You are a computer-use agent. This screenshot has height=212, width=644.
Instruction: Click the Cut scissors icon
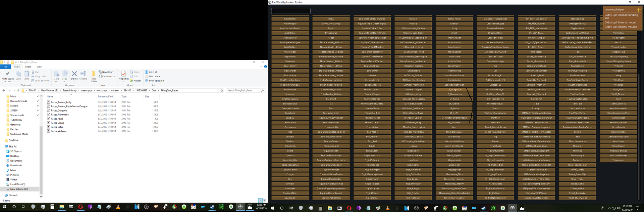[33, 72]
